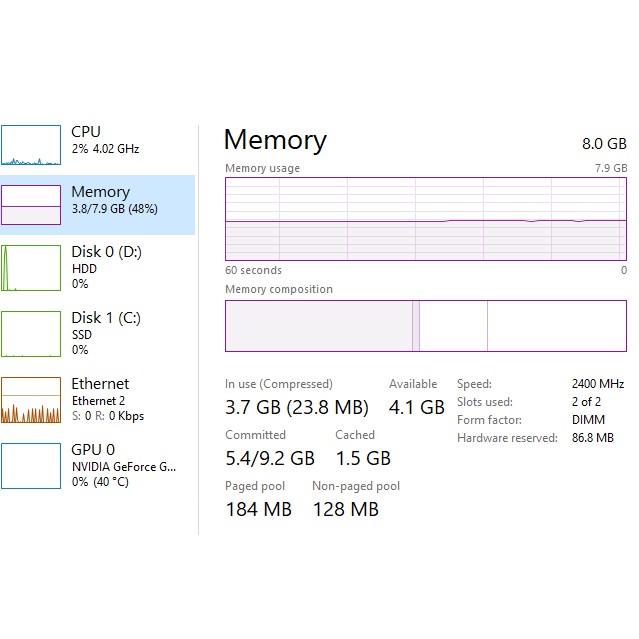Click the Free segment at right of composition bar
This screenshot has height=639, width=639.
coord(556,326)
